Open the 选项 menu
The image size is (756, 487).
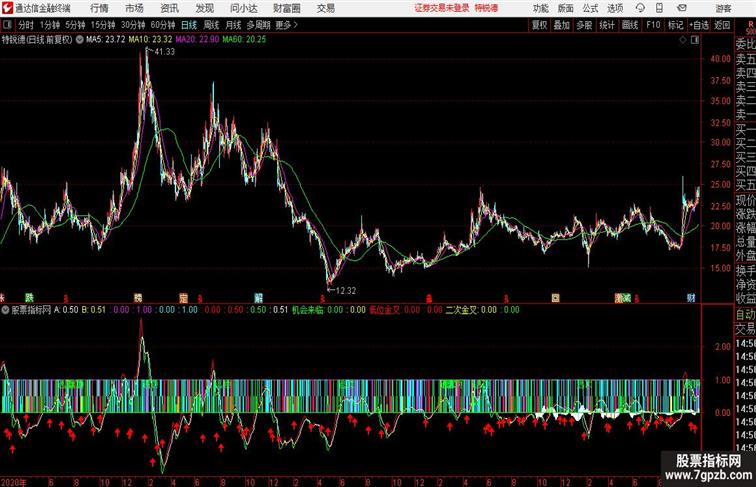(615, 8)
